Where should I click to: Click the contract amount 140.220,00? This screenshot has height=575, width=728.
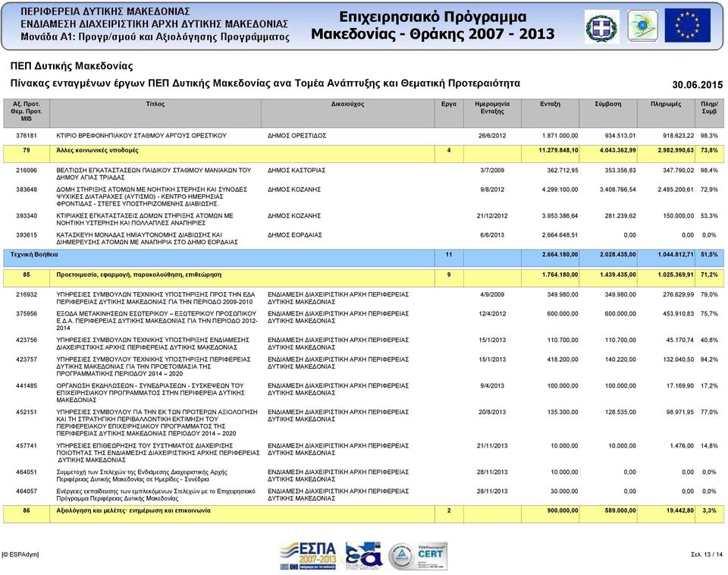click(620, 360)
